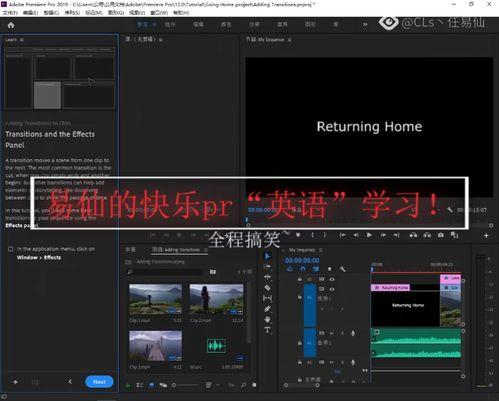Toggle eye visibility for track V2

(332, 279)
